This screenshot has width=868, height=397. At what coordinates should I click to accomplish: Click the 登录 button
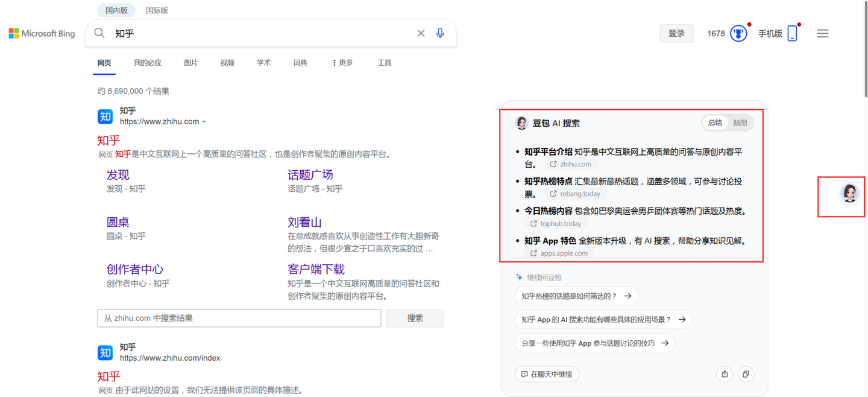[x=676, y=34]
